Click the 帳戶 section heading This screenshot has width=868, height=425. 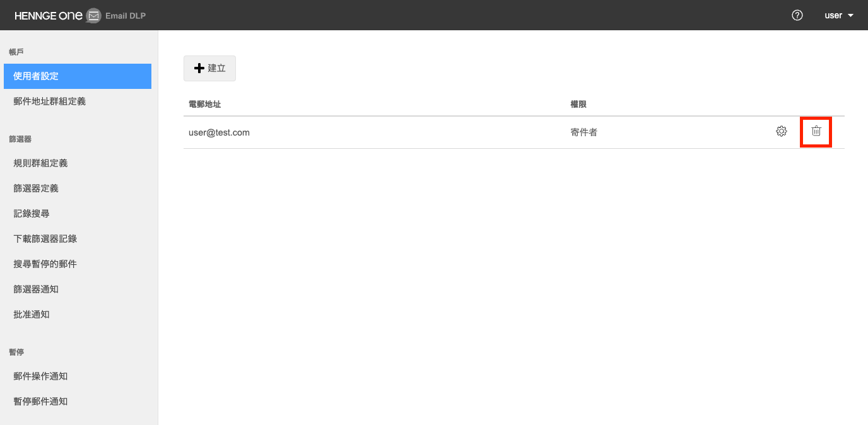pos(16,52)
